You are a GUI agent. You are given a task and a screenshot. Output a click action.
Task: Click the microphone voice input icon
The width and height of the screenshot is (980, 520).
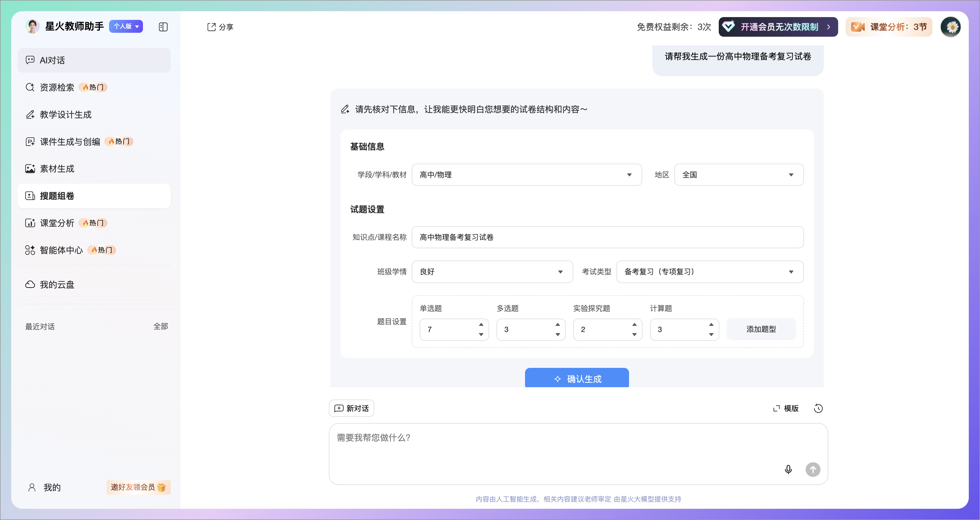(788, 470)
